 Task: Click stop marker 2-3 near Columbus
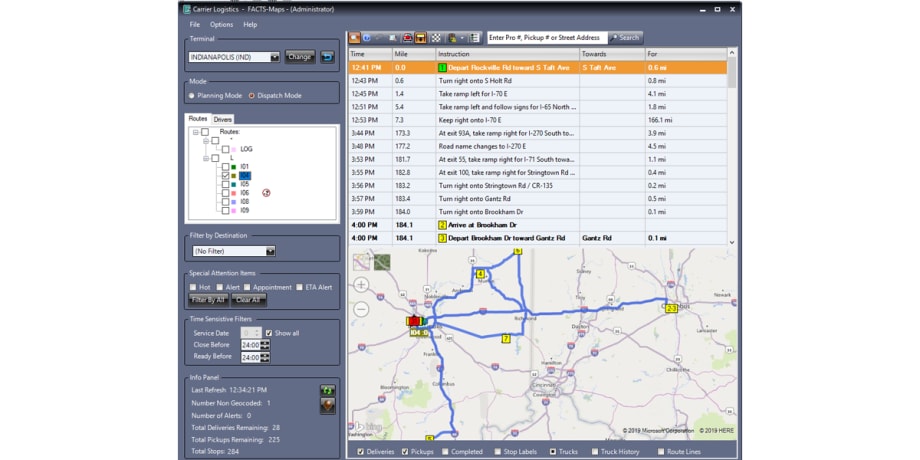tap(672, 308)
